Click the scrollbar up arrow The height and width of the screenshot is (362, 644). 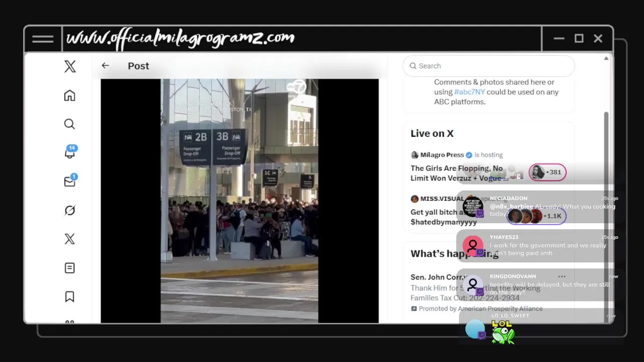(x=606, y=58)
